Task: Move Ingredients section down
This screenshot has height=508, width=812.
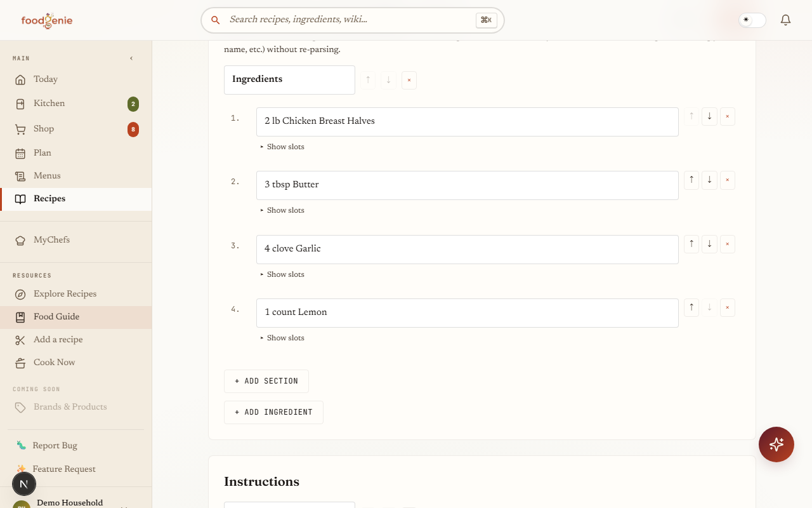Action: pyautogui.click(x=388, y=80)
